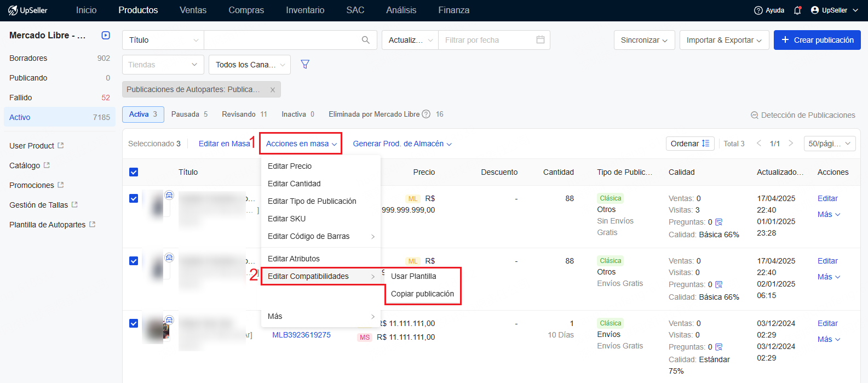This screenshot has height=383, width=868.
Task: Open the Actualiz... date type dropdown
Action: tap(410, 40)
